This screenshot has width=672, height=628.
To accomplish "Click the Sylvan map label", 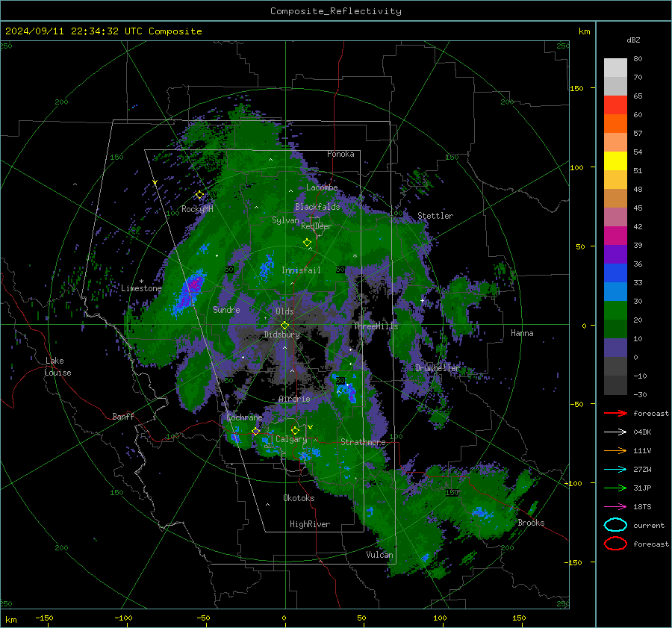I will coord(285,220).
